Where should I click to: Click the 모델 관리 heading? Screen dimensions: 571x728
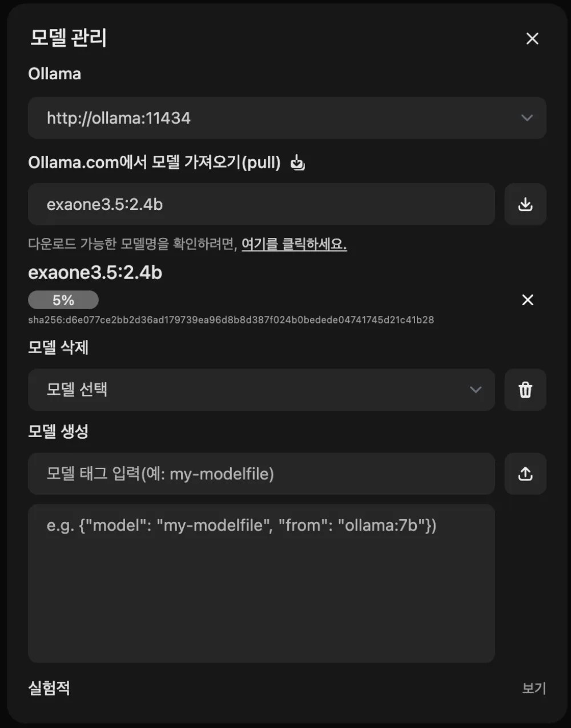point(69,38)
